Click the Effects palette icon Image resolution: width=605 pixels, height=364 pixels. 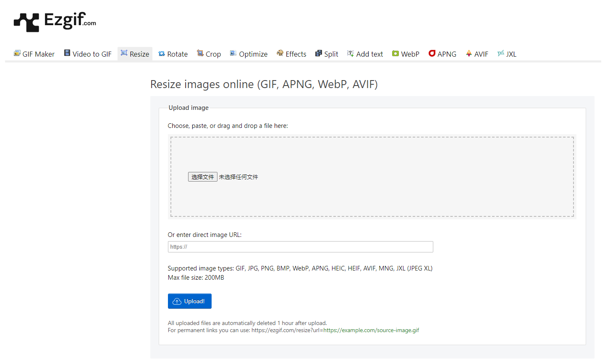click(x=280, y=53)
